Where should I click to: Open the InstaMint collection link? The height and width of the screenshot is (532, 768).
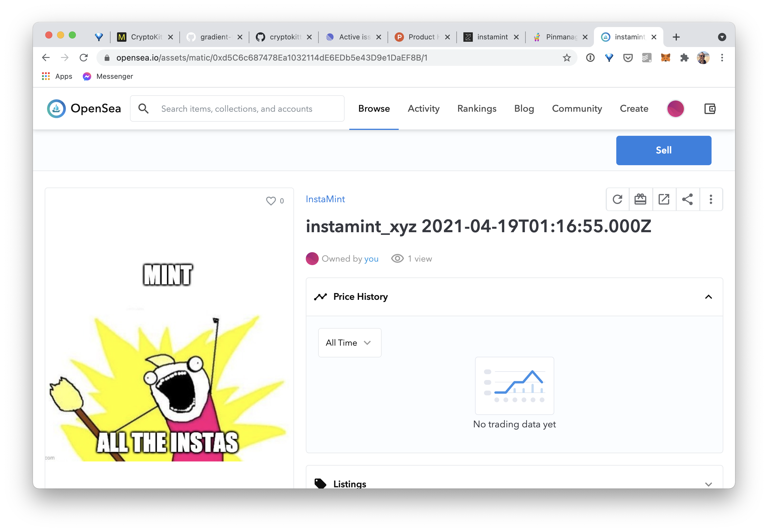(x=325, y=199)
